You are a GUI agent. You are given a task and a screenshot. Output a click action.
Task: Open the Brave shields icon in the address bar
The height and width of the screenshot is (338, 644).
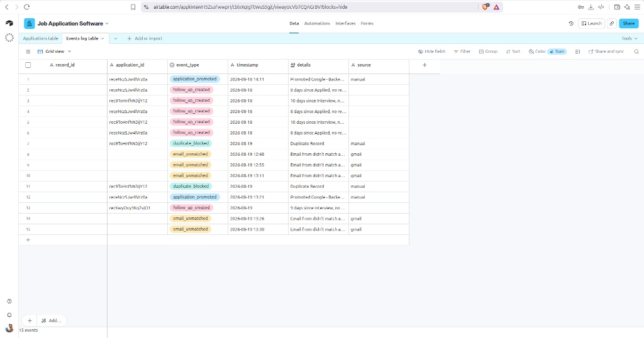coord(485,7)
